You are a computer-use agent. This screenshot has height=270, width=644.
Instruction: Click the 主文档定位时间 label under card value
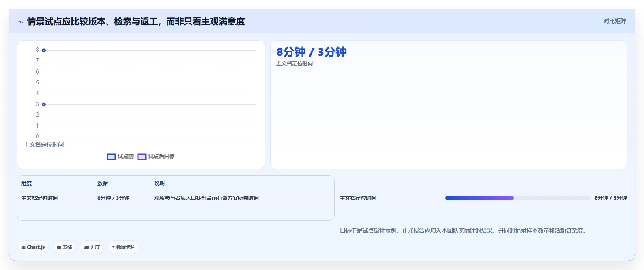(x=295, y=64)
